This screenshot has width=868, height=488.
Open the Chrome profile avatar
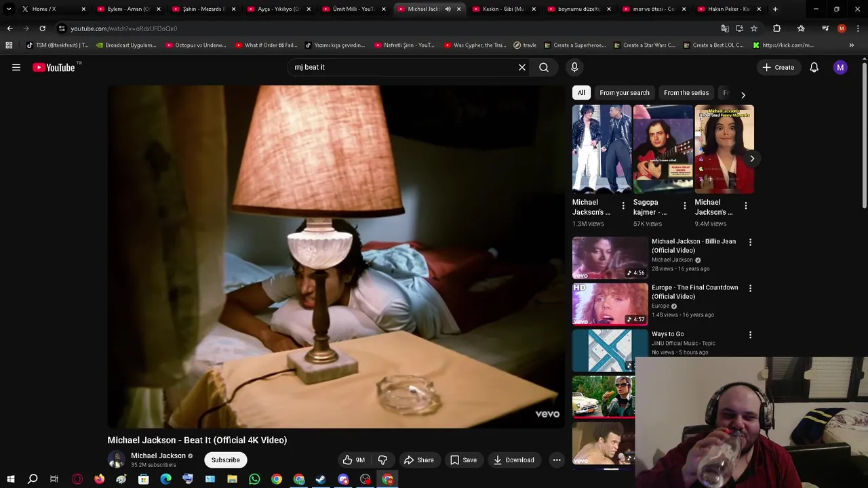point(842,28)
